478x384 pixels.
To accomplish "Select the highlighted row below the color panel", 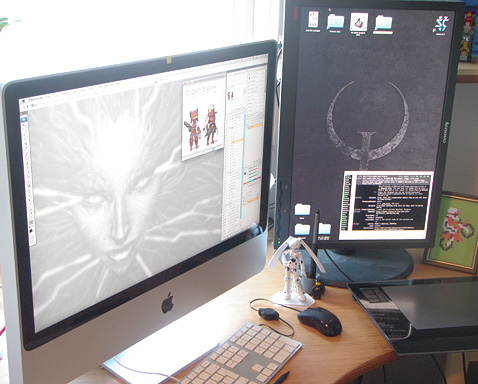I will [252, 199].
